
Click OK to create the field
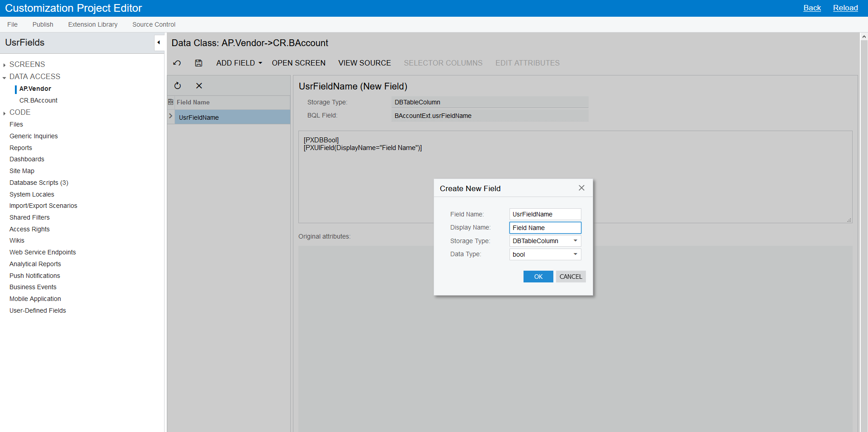(538, 276)
